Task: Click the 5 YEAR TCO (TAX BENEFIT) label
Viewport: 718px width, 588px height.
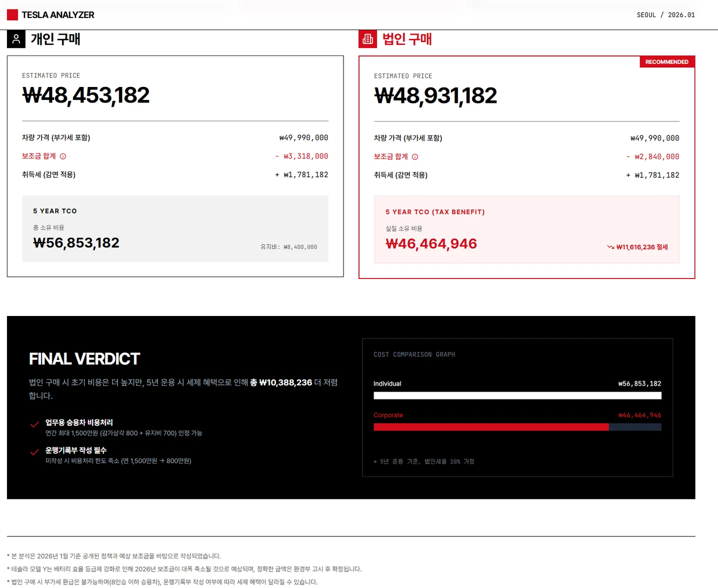Action: [x=435, y=212]
